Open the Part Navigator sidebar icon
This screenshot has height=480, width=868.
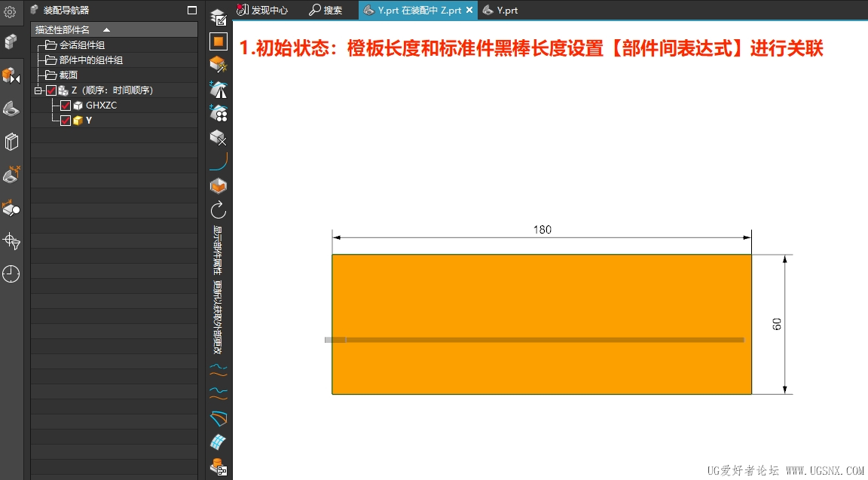click(11, 109)
